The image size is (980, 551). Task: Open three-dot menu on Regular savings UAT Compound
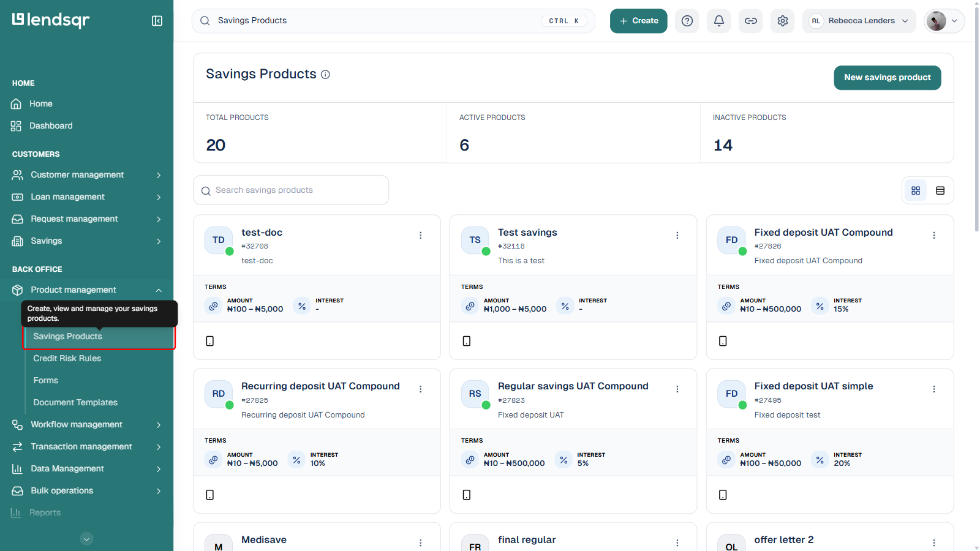(x=677, y=389)
